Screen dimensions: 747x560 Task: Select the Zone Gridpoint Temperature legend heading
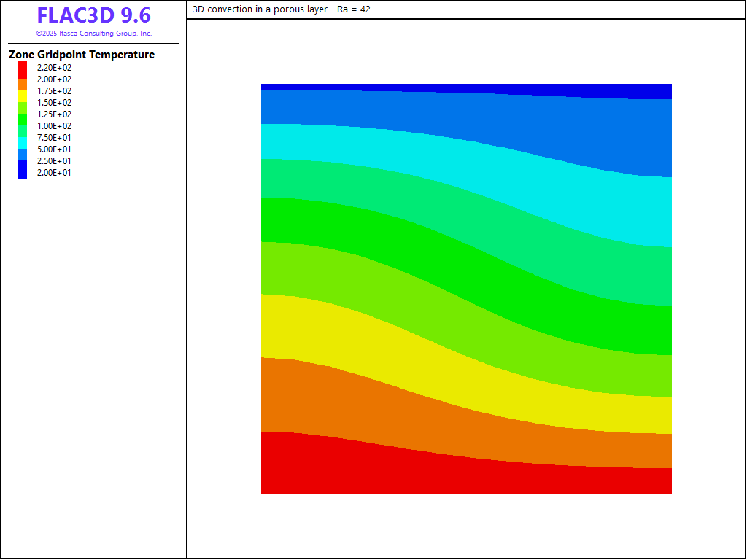(82, 55)
